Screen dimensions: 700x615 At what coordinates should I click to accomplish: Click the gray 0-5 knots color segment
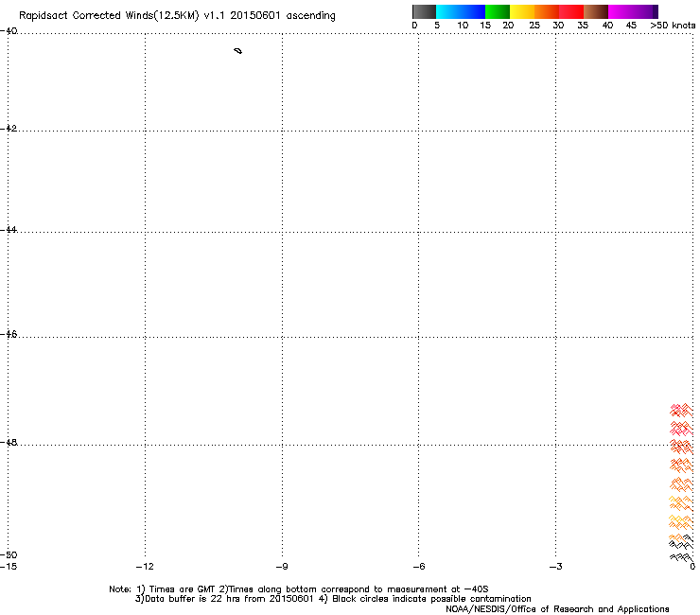click(x=424, y=11)
